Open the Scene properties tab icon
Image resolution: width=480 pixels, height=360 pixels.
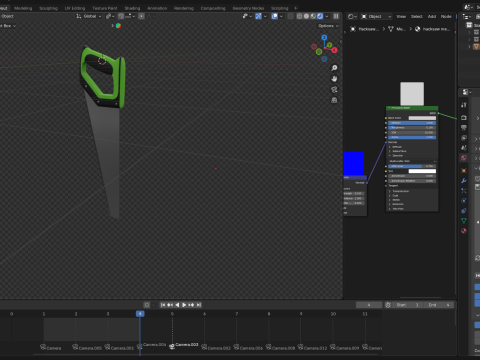(464, 148)
